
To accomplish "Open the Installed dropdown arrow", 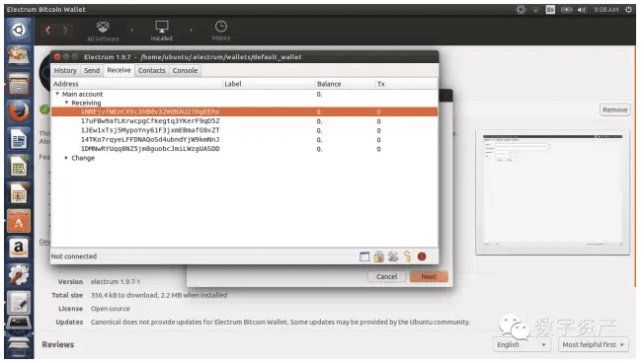I will point(191,31).
